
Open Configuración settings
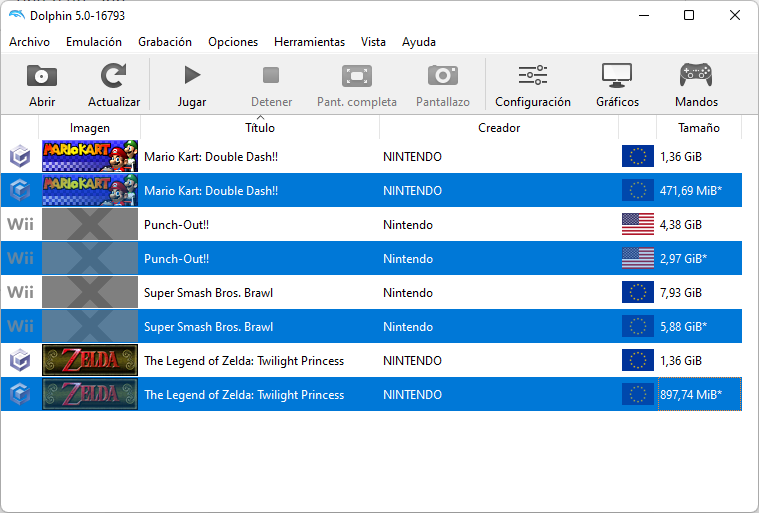[532, 85]
